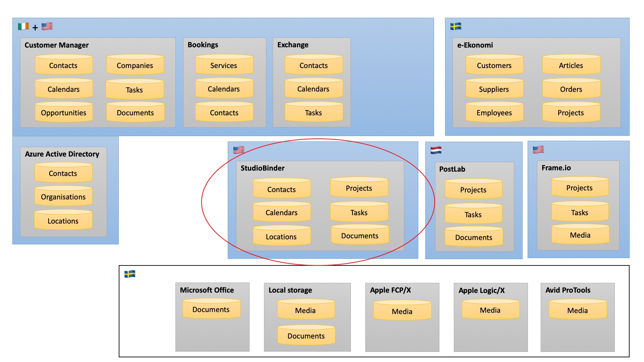Select the Contacts cylinder in Customer Manager

pos(64,64)
